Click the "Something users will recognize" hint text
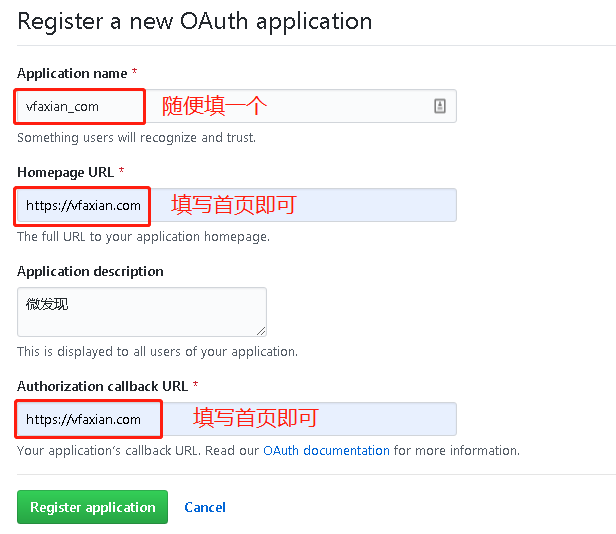616x534 pixels. click(x=136, y=137)
